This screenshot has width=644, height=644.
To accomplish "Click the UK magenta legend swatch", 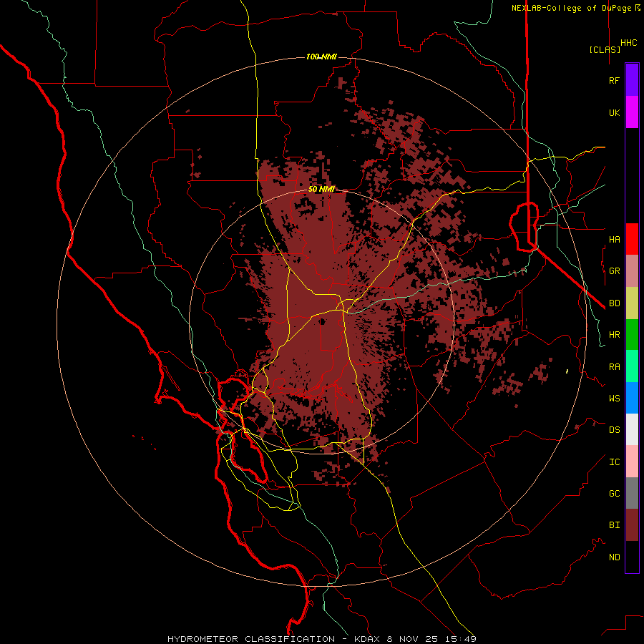I will 632,112.
